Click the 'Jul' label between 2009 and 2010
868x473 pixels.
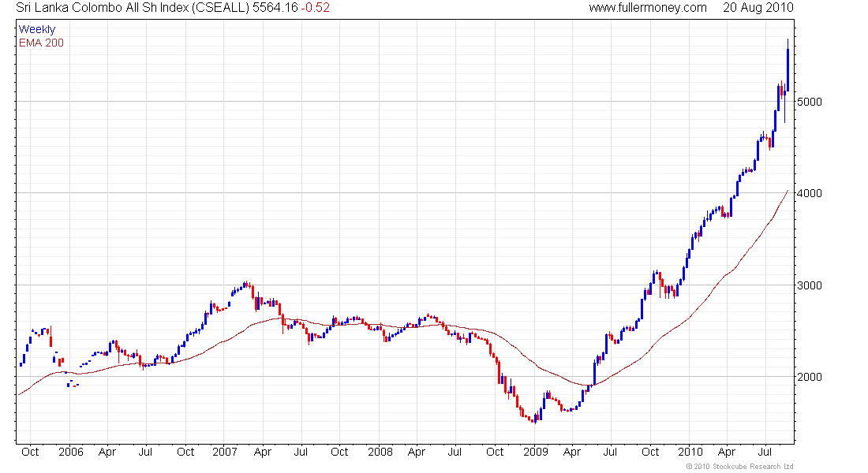pos(610,452)
